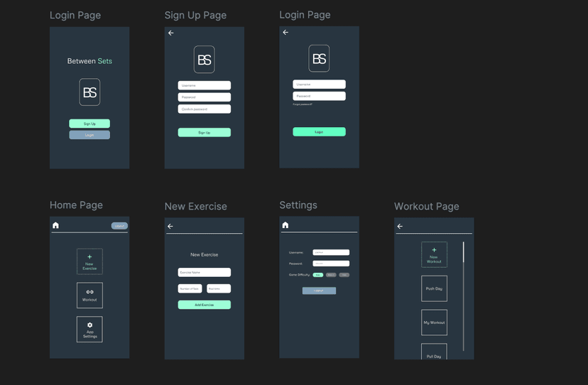Click the Workout Page scrollbar handle
Screen dimensions: 588x385
click(x=464, y=252)
